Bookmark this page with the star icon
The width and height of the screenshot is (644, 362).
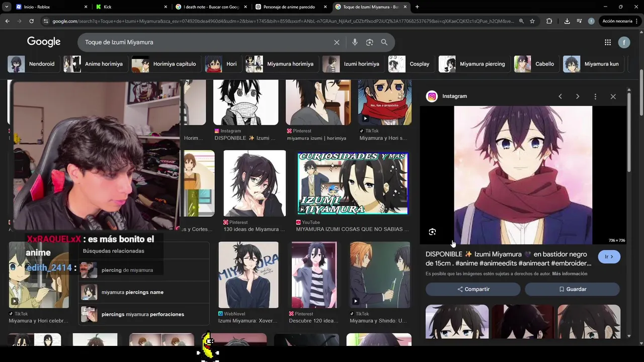point(532,21)
